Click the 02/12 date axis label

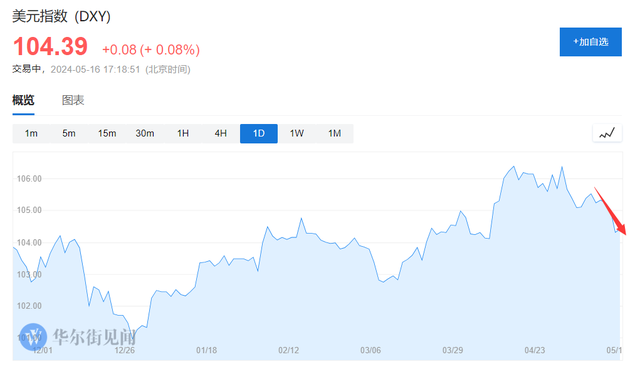point(289,350)
